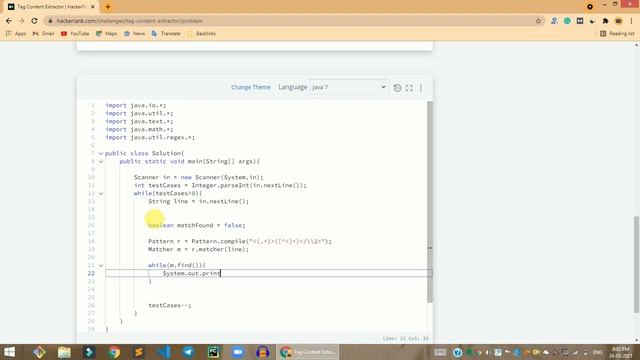Collapse the while(testCases>0) fold arrow

(101, 193)
